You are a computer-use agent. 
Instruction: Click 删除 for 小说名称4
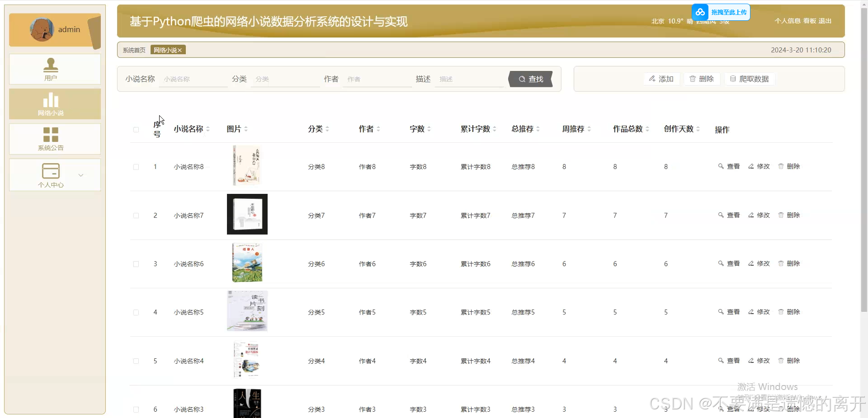(x=789, y=361)
